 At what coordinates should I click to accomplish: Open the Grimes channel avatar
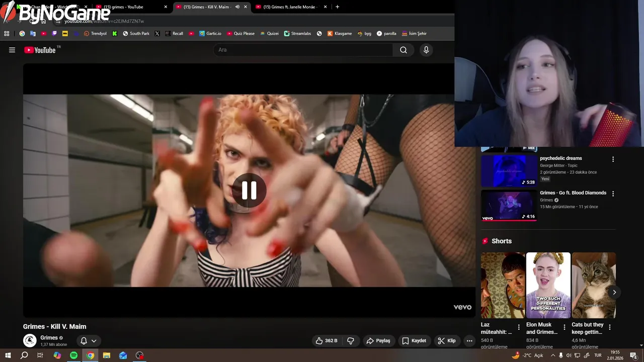coord(30,340)
